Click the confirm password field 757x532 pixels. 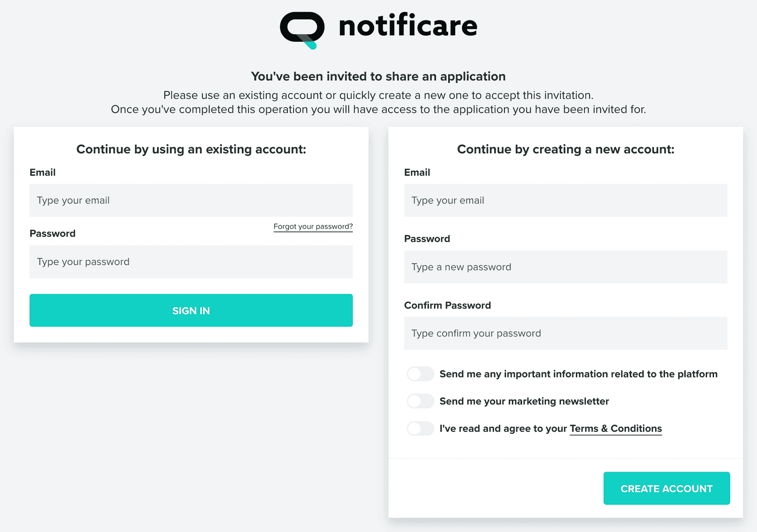coord(565,333)
